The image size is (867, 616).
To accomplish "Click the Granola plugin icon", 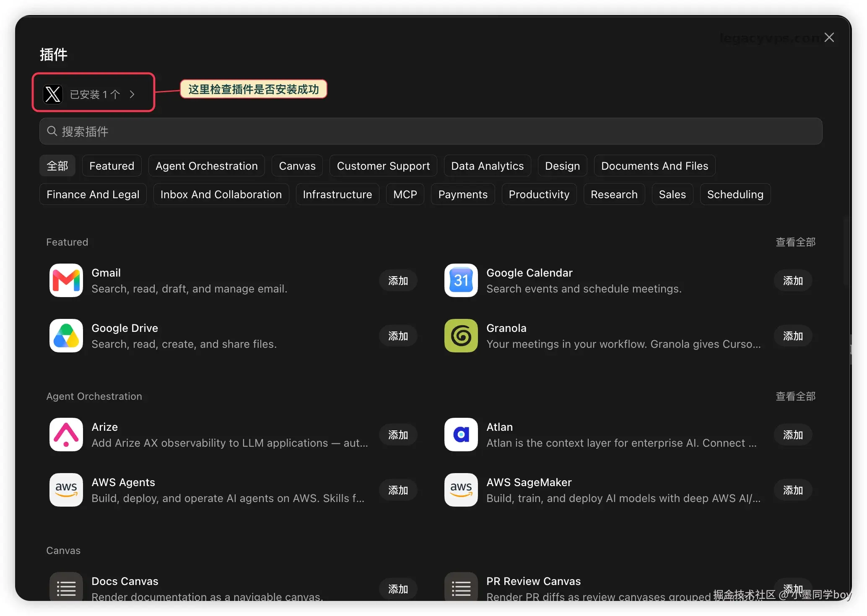I will (461, 336).
